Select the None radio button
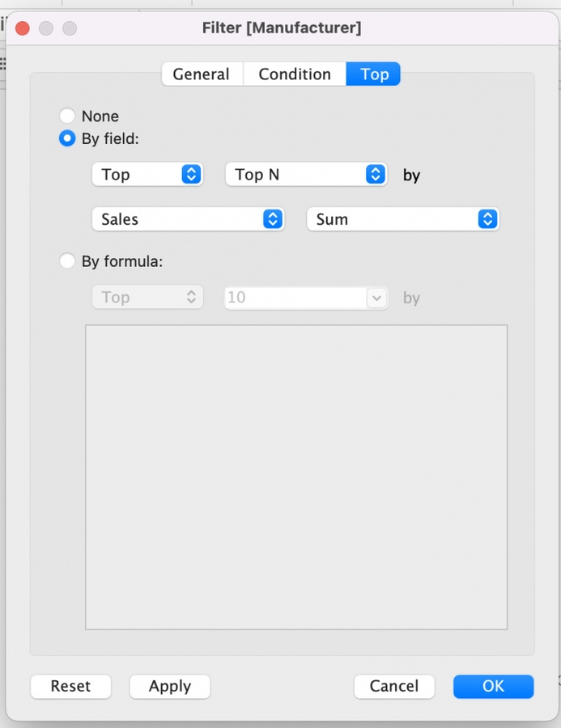The width and height of the screenshot is (561, 728). 66,116
